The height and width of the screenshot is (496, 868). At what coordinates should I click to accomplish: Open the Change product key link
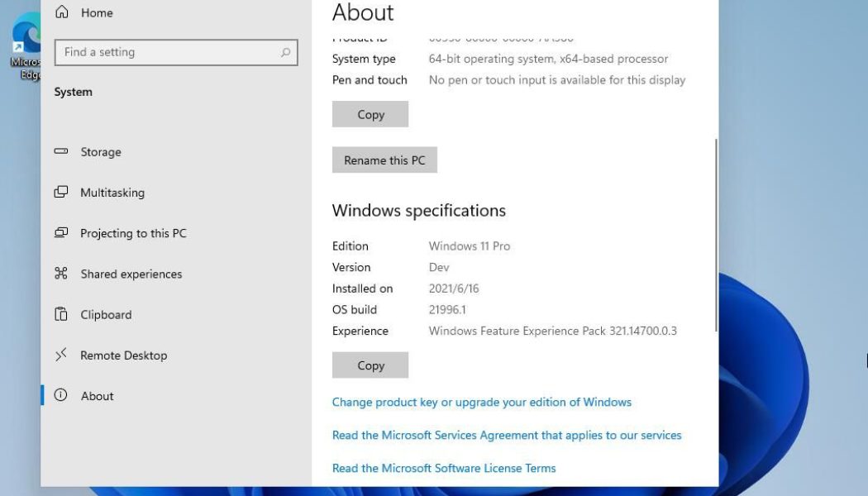(482, 402)
